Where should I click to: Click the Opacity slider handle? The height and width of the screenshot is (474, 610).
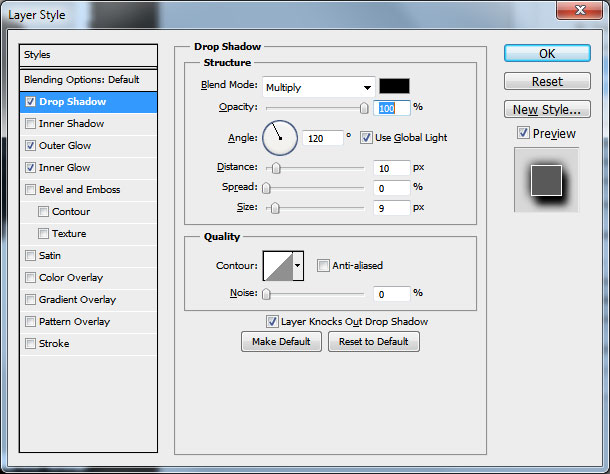(364, 108)
